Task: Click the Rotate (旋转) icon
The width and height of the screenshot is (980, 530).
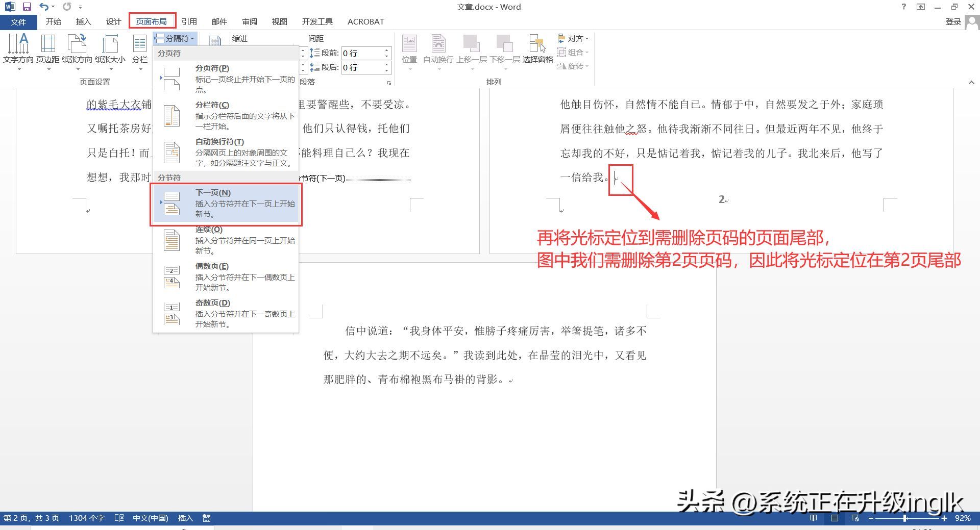Action: pyautogui.click(x=561, y=66)
